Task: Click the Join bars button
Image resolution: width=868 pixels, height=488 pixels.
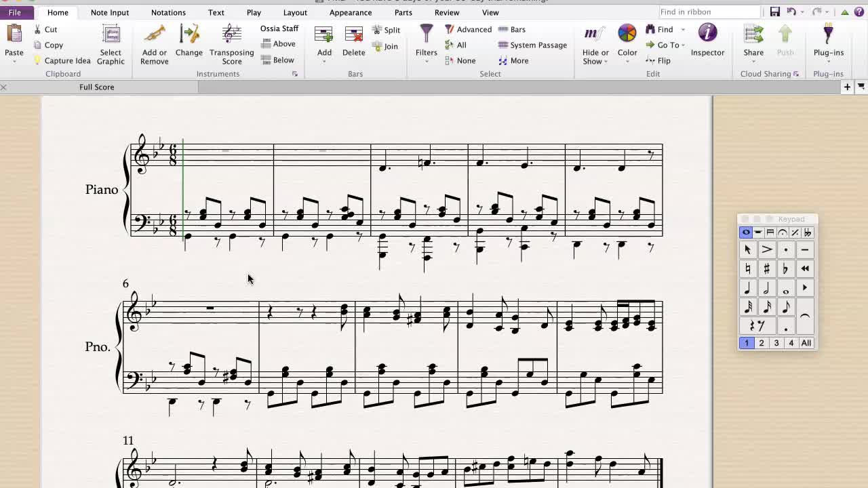Action: [x=385, y=47]
